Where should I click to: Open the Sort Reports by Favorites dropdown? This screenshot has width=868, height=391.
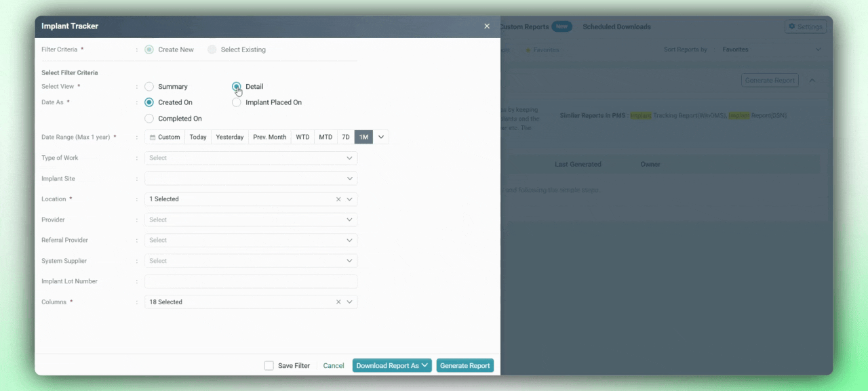(772, 49)
